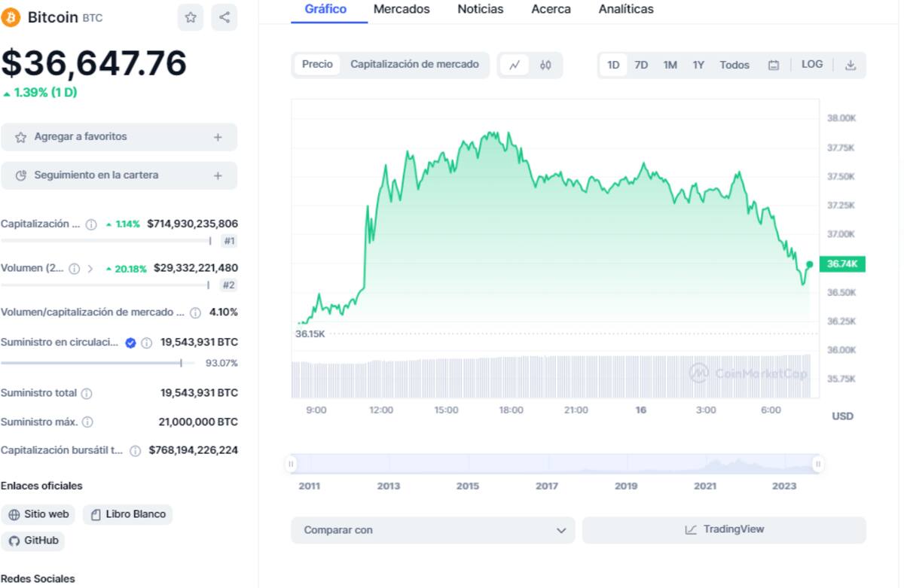The image size is (904, 588).
Task: Click the share icon beside Bitcoin title
Action: [224, 17]
